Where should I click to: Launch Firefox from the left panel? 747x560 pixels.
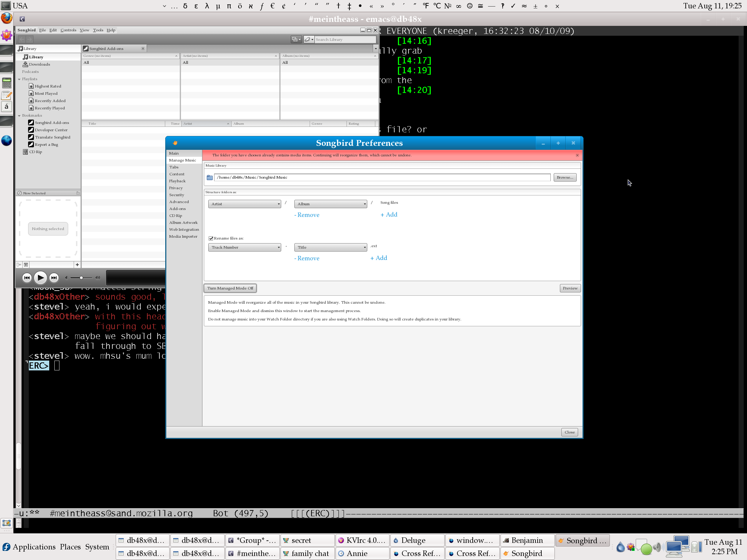(x=7, y=18)
